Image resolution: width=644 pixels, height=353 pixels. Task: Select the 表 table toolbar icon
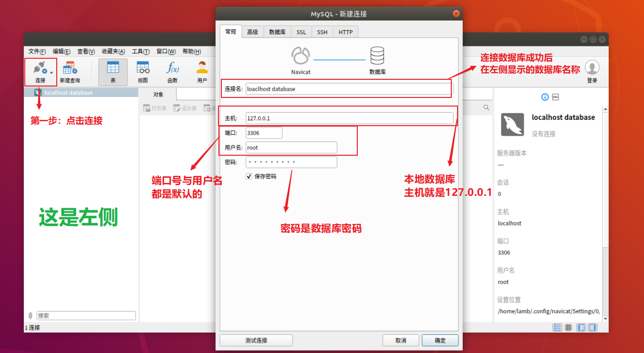(x=113, y=67)
